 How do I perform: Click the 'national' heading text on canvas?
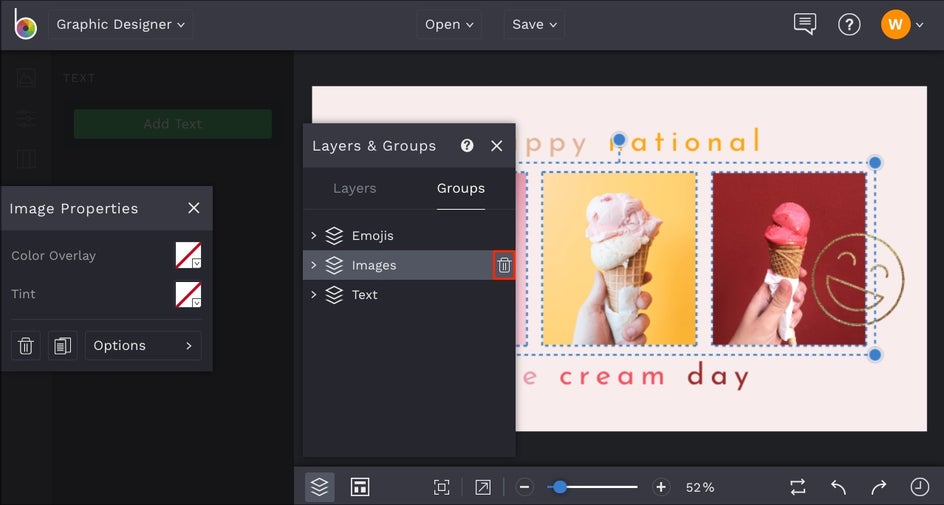click(685, 141)
